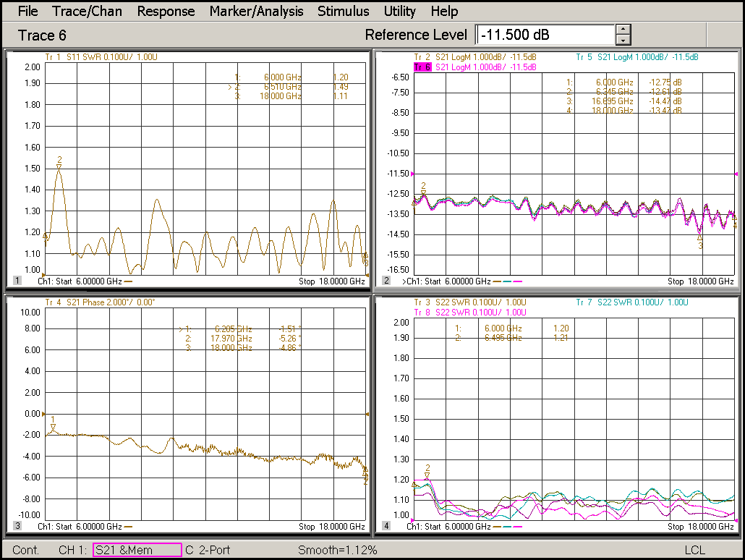745x560 pixels.
Task: Click the Smooth=1.12% status entry
Action: (x=337, y=550)
